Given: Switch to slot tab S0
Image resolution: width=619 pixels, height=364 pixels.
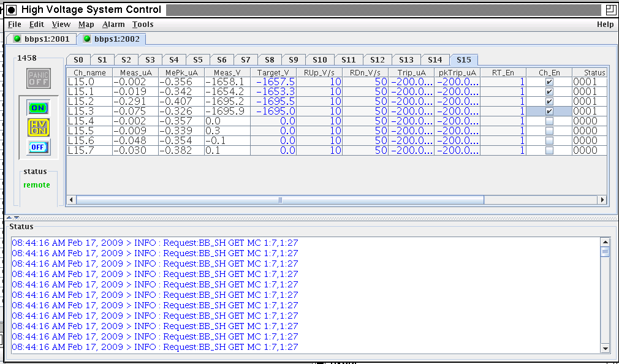Looking at the screenshot, I should click(78, 59).
